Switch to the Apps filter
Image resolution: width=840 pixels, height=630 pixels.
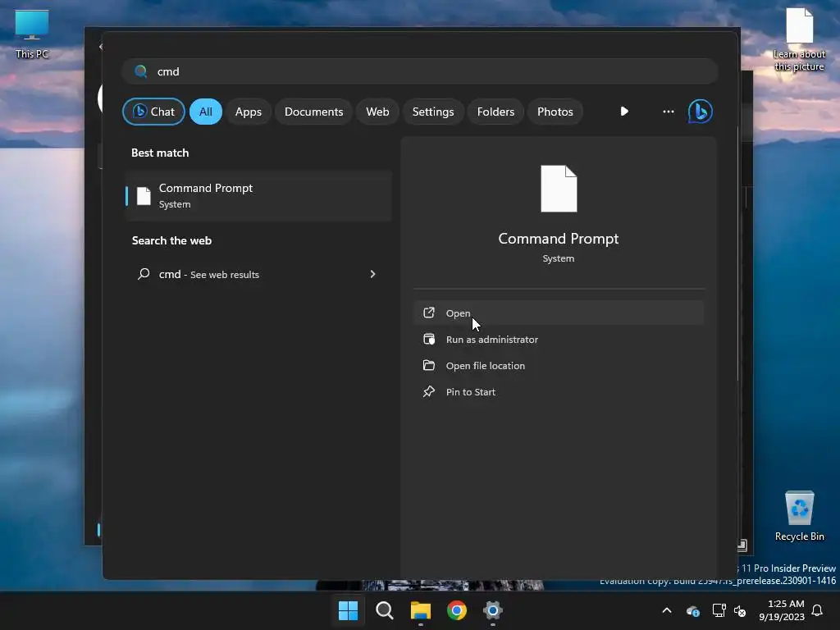coord(248,112)
